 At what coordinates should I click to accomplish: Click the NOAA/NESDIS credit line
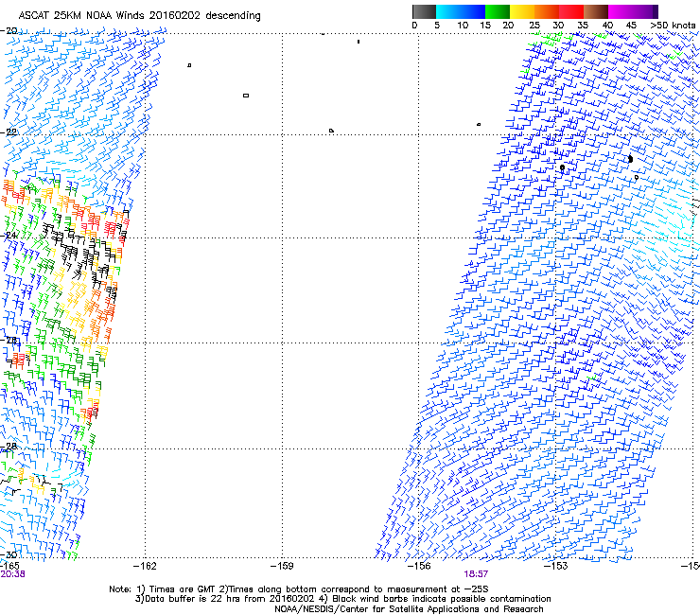409,609
